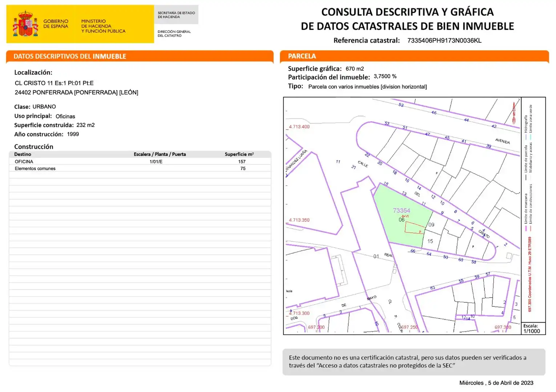
Task: Click the 'Oficinas' main use value
Action: 65,117
